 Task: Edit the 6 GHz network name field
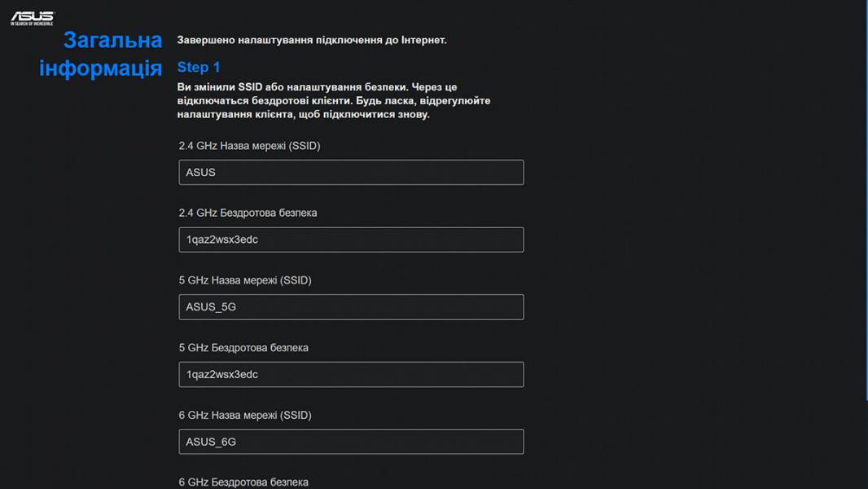[x=351, y=442]
